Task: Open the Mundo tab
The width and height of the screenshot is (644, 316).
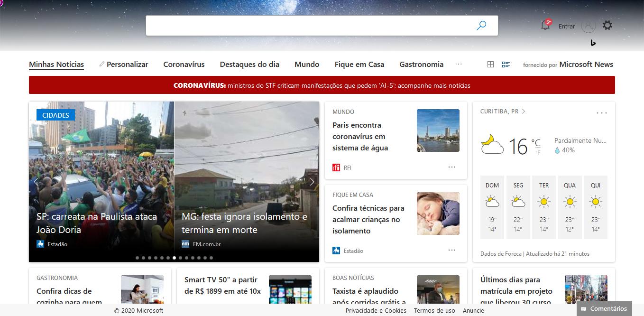Action: pos(307,64)
